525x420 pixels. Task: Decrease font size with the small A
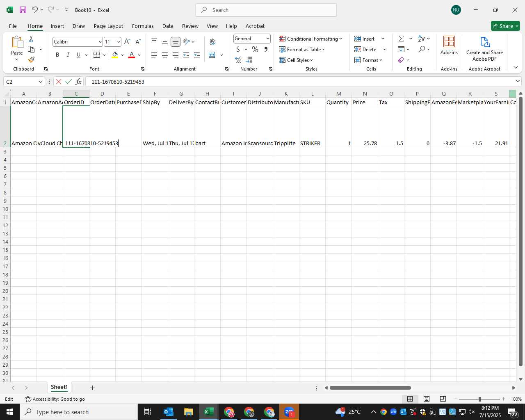138,41
